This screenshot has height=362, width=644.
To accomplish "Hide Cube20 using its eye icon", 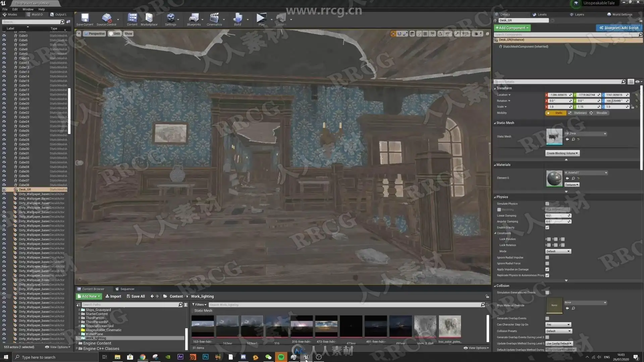I will [x=4, y=104].
